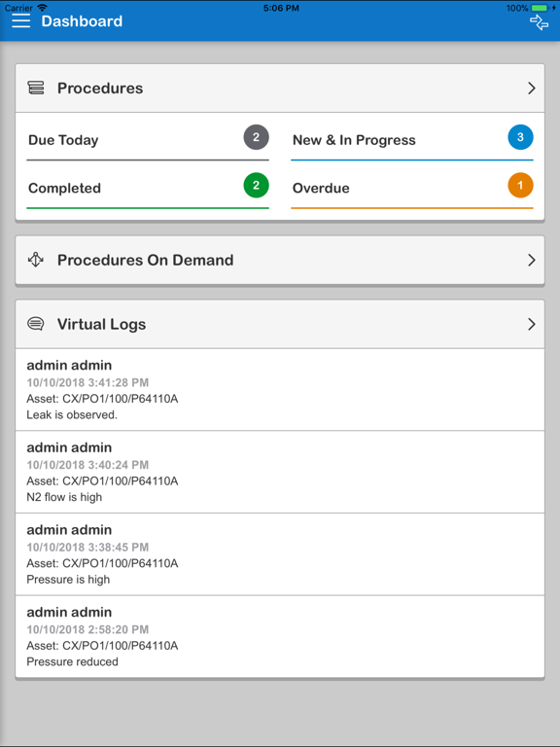
Task: Open the 'Pressure reduced' log entry
Action: (280, 636)
